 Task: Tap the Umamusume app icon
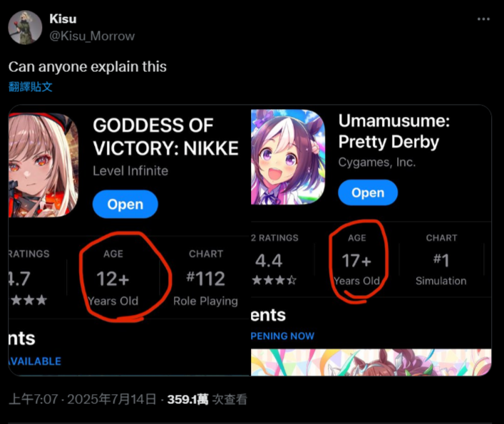(288, 157)
